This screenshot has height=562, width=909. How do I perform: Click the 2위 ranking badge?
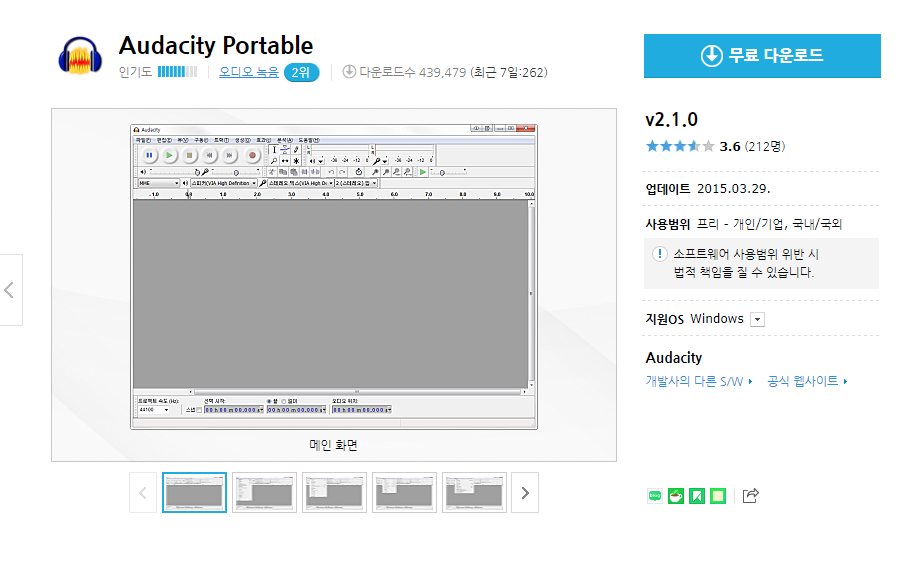301,72
